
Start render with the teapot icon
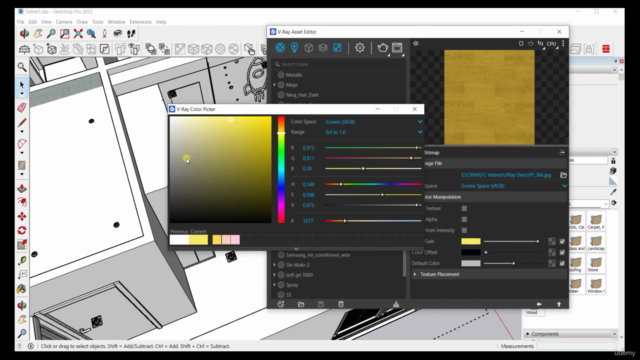click(382, 48)
